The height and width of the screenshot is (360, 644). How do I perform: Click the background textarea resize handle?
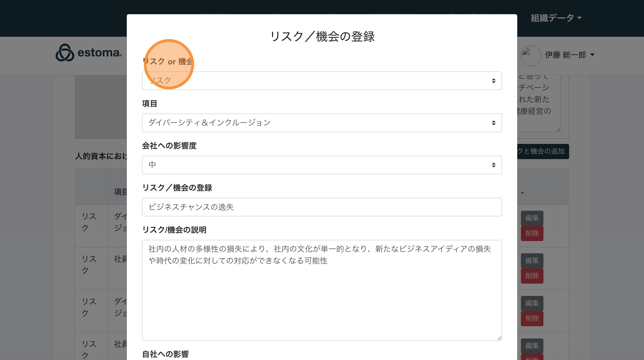(558, 129)
